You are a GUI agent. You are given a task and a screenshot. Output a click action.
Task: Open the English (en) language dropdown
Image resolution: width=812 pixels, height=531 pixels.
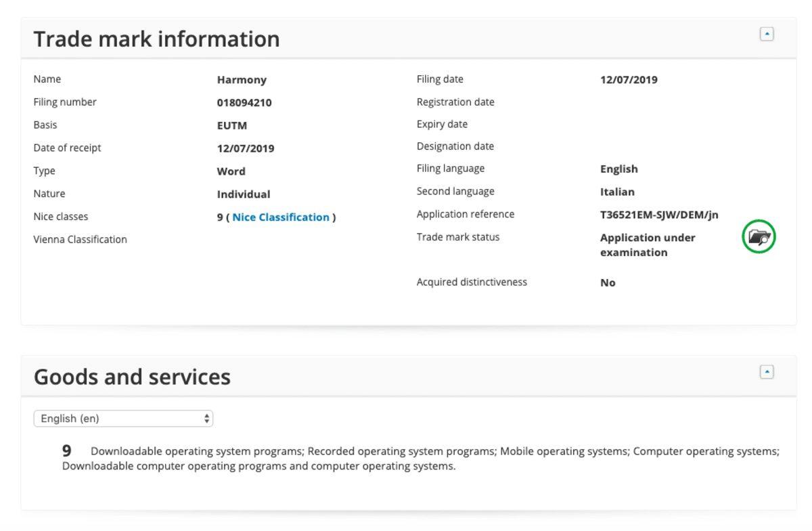pos(123,419)
